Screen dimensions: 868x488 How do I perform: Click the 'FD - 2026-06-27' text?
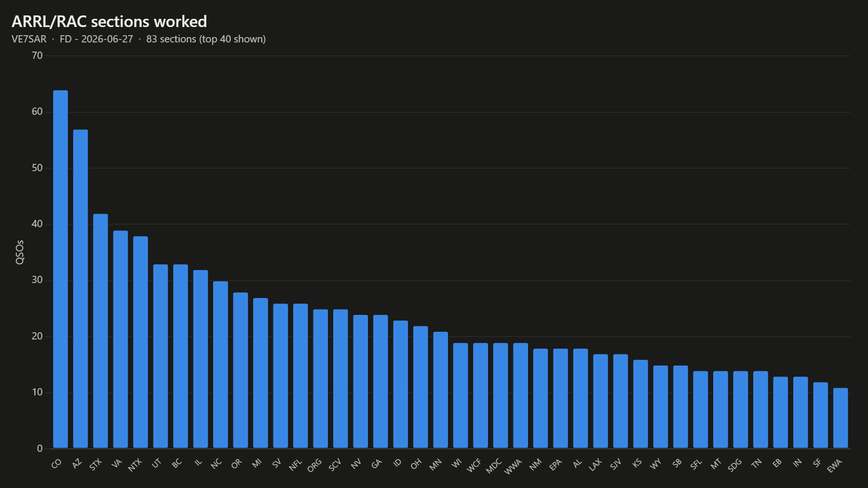point(96,39)
